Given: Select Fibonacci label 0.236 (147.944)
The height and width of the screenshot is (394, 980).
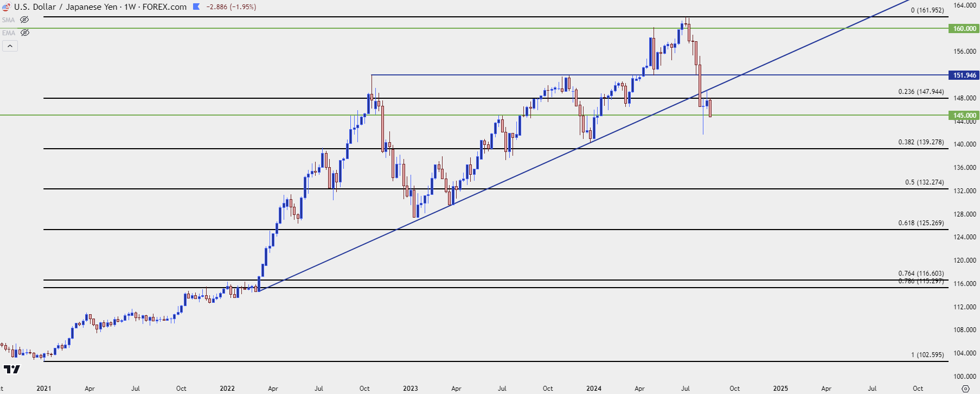Looking at the screenshot, I should coord(921,92).
